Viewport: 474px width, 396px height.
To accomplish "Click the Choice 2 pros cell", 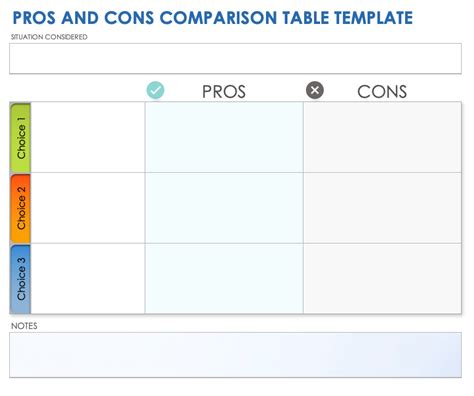I will point(224,208).
